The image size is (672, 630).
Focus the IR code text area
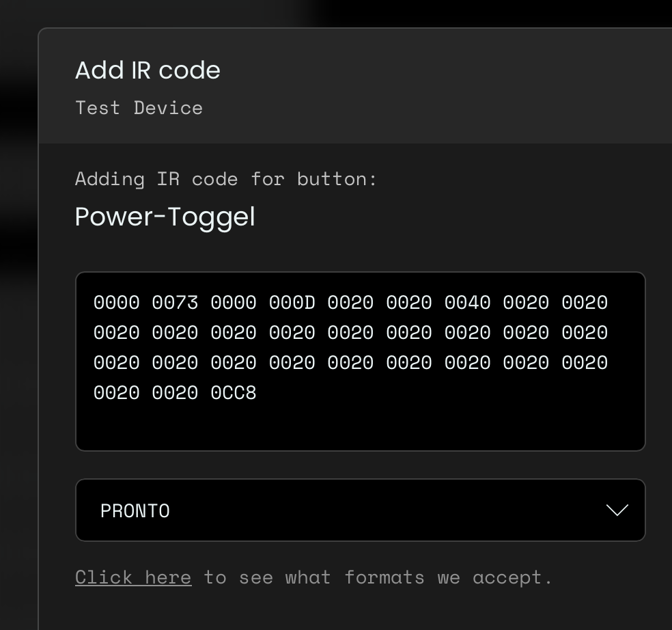(x=361, y=361)
